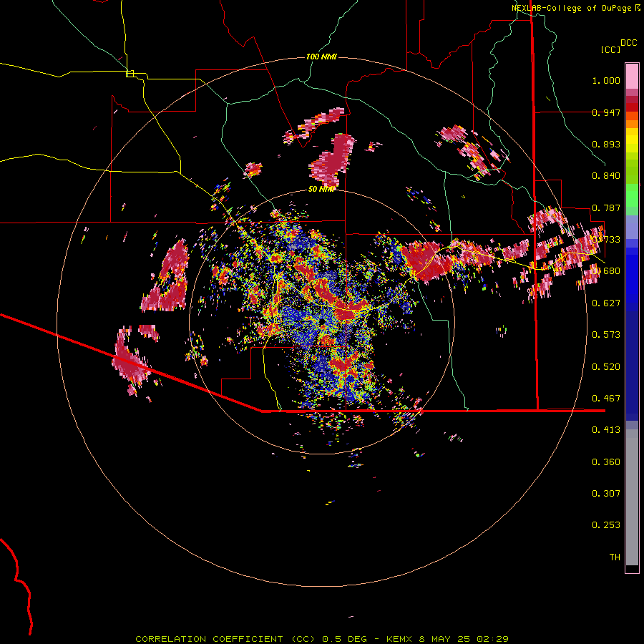This screenshot has height=644, width=644.
Task: Click the 50 NMI range ring label
Action: [x=321, y=190]
